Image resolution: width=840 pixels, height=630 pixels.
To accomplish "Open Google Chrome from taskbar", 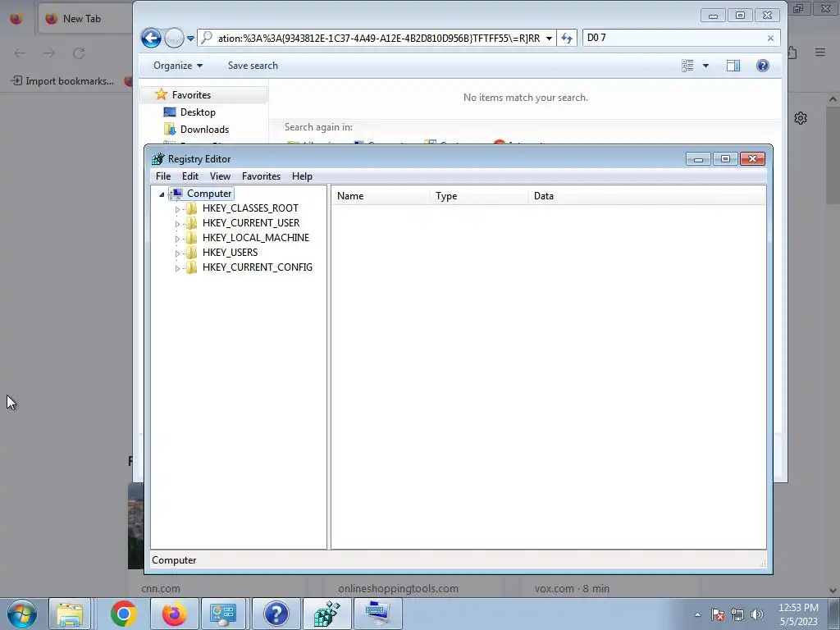I will pyautogui.click(x=124, y=614).
